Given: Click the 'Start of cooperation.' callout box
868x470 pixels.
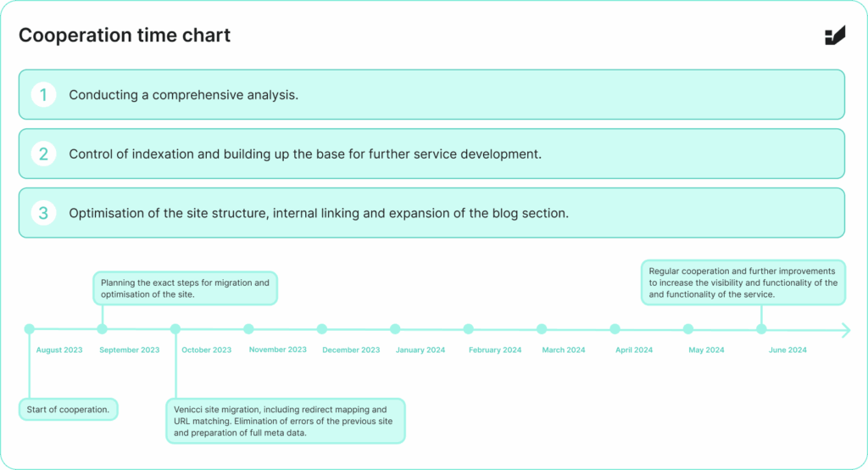Looking at the screenshot, I should (68, 410).
